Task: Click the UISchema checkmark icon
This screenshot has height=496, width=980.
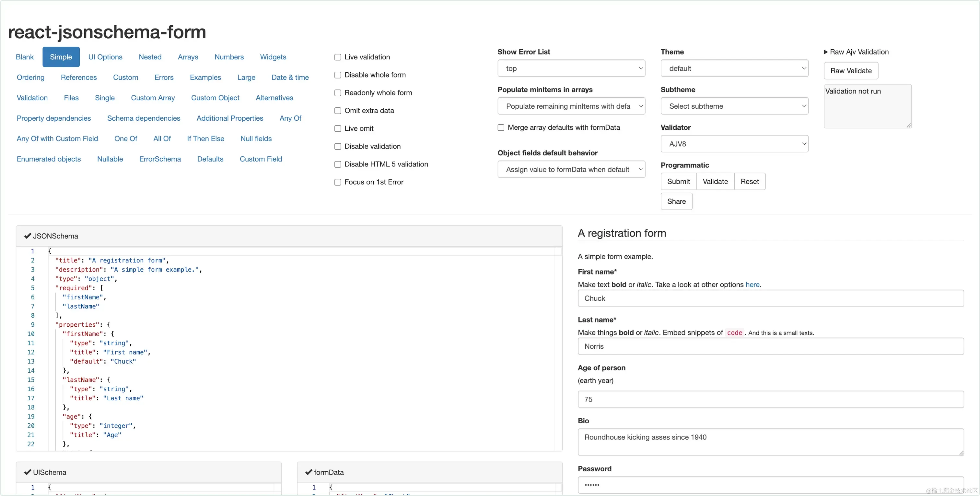Action: point(28,472)
